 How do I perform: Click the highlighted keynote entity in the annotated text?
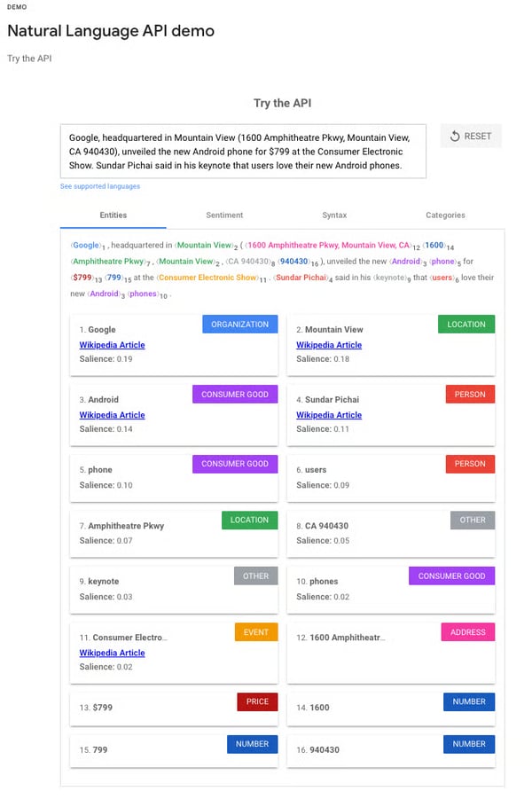click(x=390, y=278)
